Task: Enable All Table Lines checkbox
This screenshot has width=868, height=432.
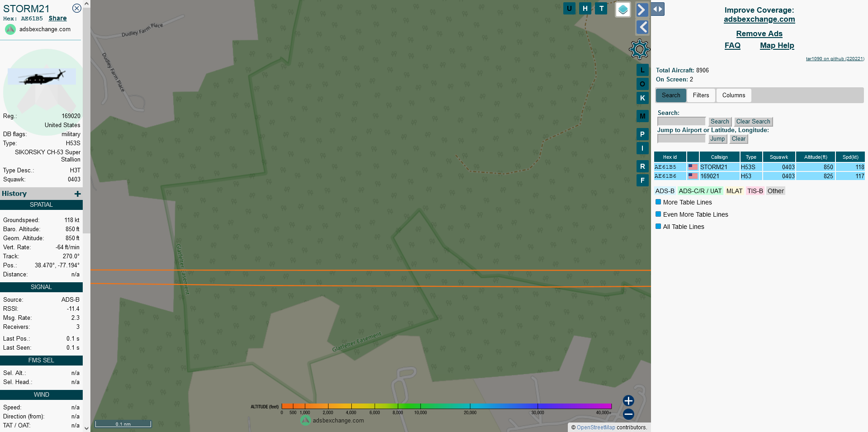Action: tap(658, 227)
